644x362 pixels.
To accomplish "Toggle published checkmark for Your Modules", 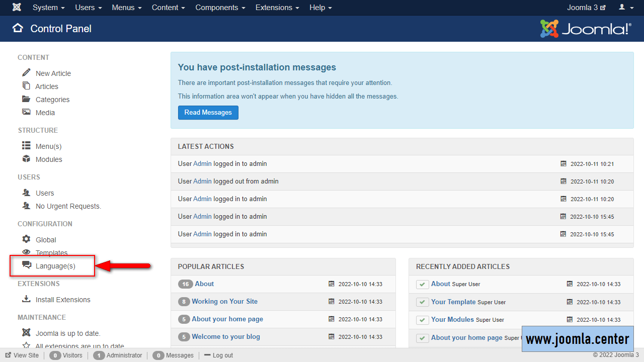I will [422, 320].
